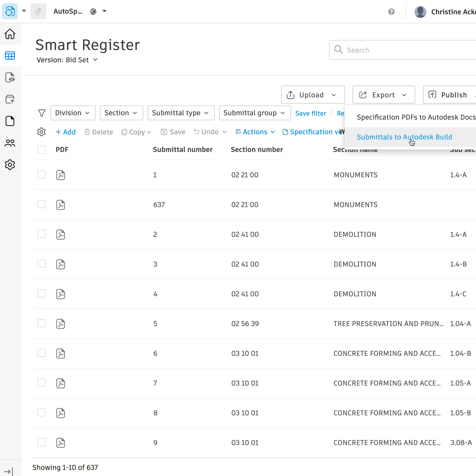The width and height of the screenshot is (476, 476).
Task: Click into the Search field
Action: [405, 50]
